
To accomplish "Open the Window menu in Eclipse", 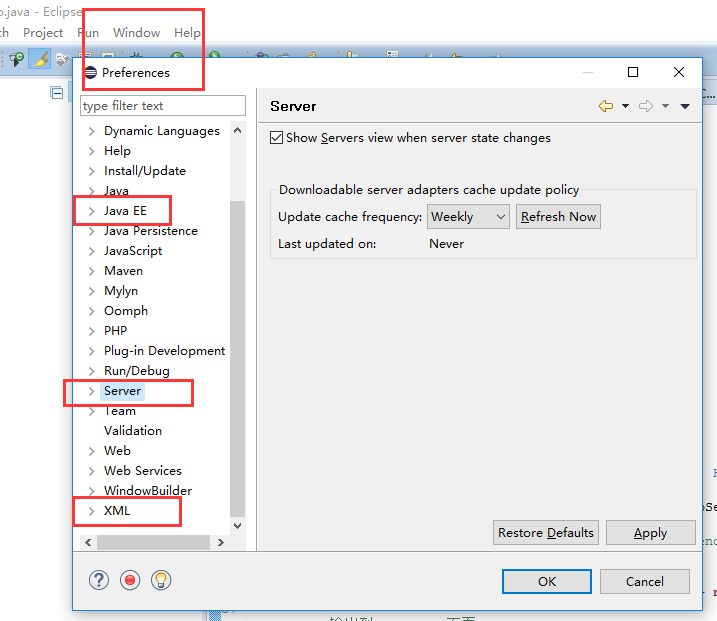I will pyautogui.click(x=136, y=33).
